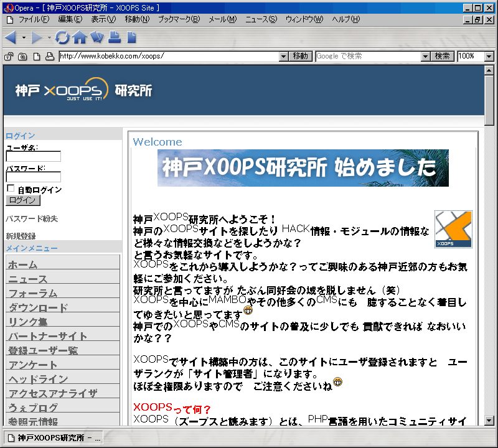Reload the current page

[x=62, y=37]
